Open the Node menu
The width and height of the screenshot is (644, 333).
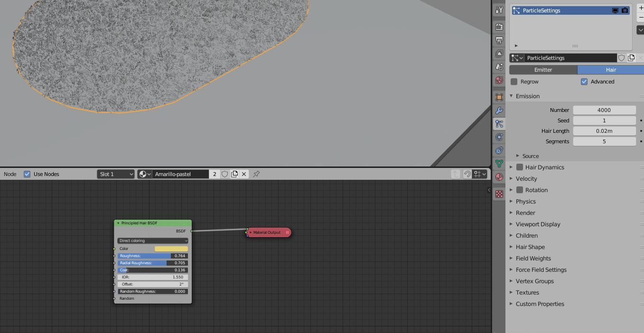click(10, 174)
